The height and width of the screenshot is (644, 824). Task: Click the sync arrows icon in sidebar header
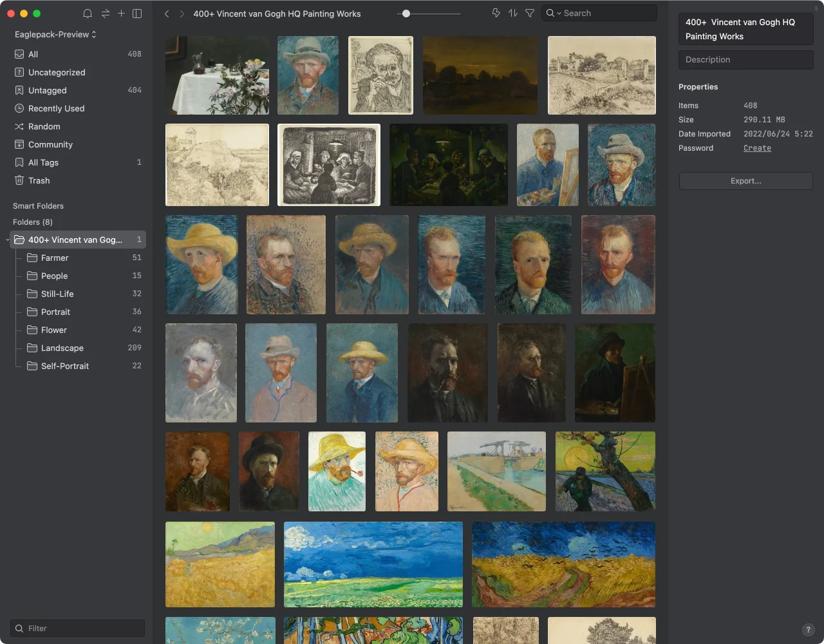click(105, 14)
